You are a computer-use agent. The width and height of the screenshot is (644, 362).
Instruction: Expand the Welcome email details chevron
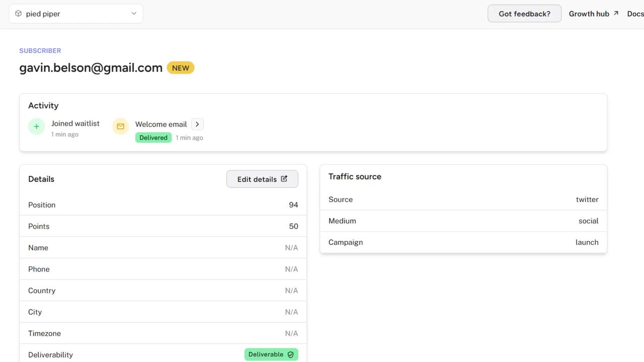[x=197, y=124]
